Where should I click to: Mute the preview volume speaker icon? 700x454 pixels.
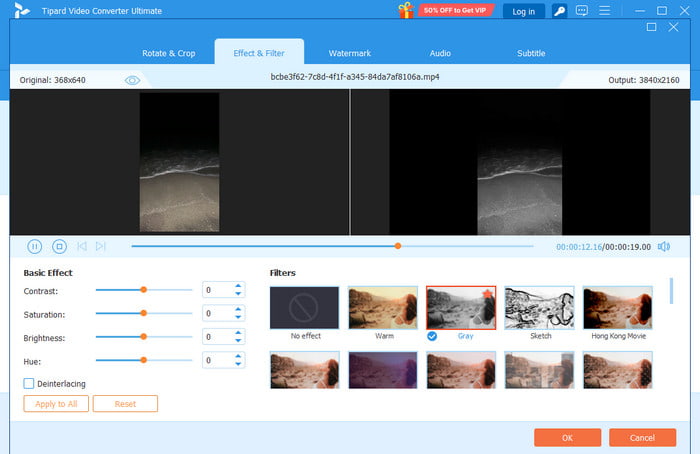pos(664,246)
